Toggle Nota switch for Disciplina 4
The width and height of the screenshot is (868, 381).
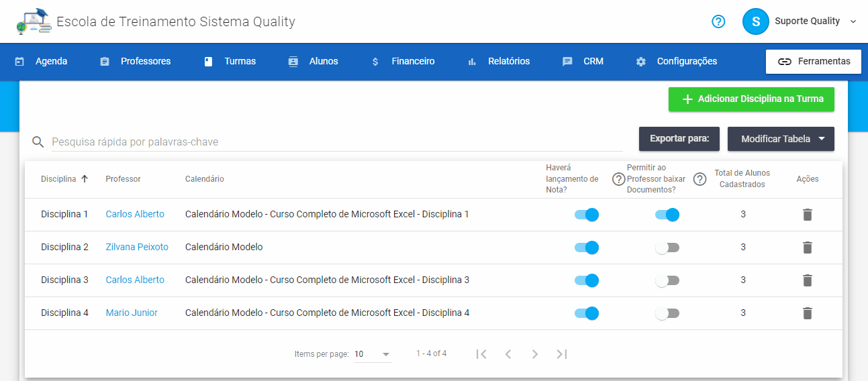click(587, 313)
